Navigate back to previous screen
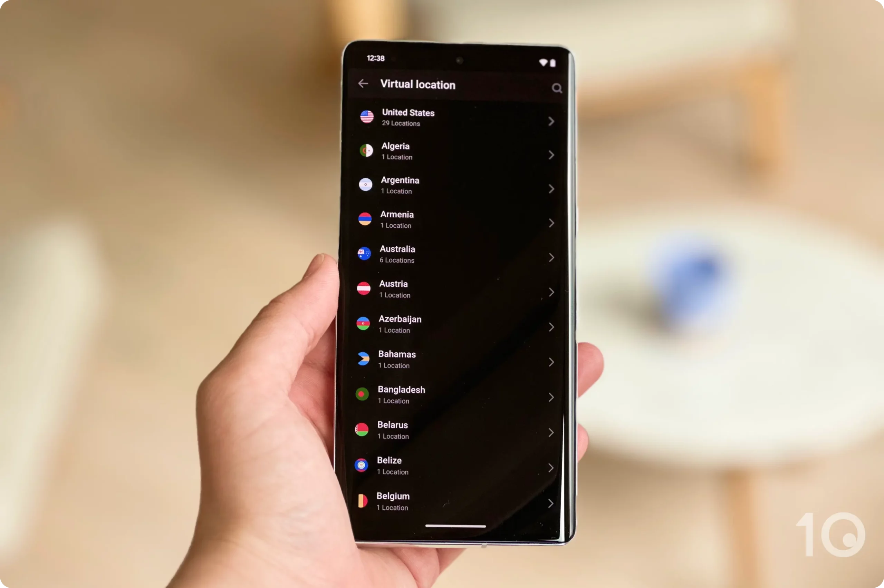 click(x=363, y=84)
